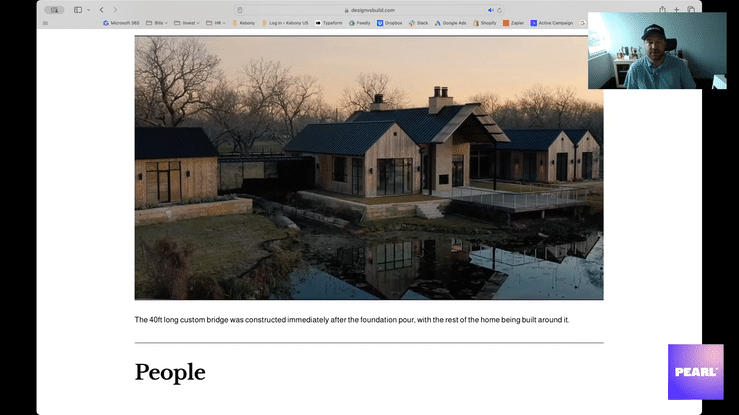Open the Share sheet icon

[662, 9]
